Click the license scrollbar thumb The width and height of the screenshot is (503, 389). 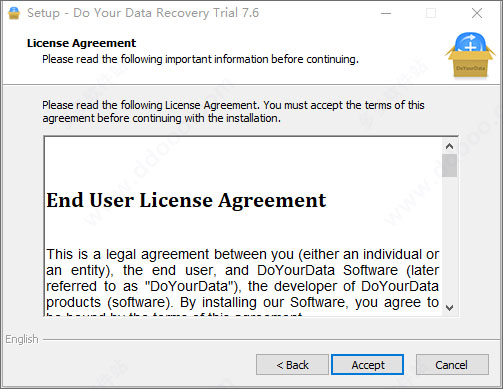[x=449, y=165]
